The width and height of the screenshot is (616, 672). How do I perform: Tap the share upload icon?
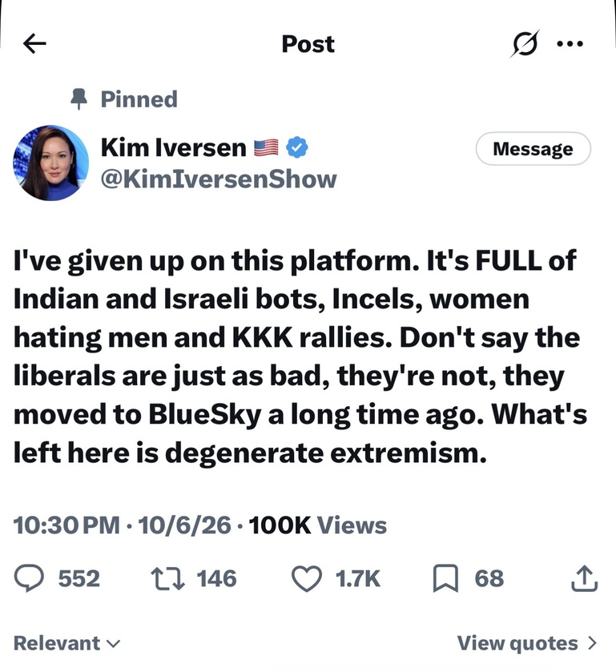pos(584,578)
